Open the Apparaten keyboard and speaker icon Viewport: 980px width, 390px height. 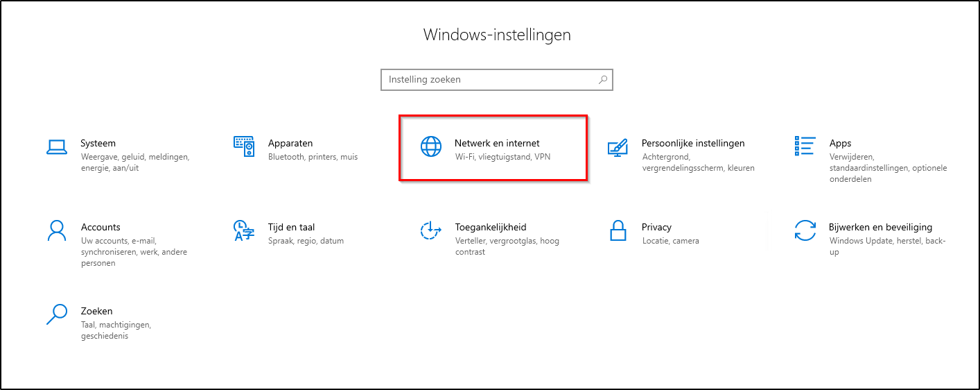tap(244, 146)
